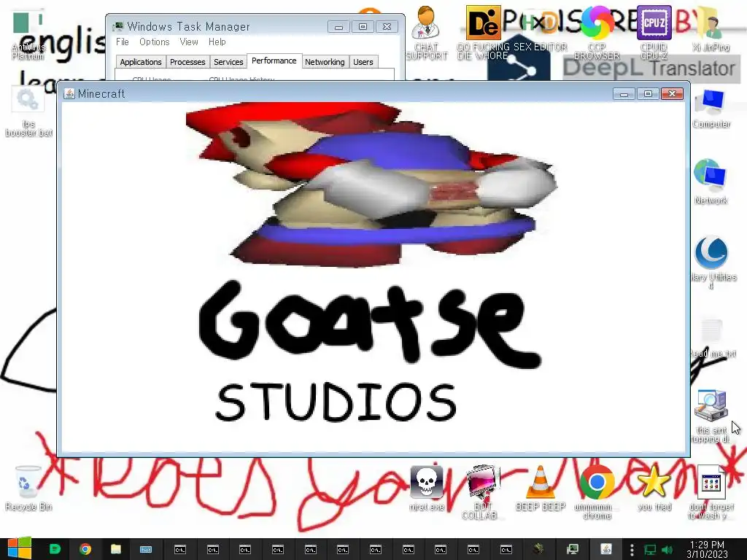Click the Task Manager title bar icon
The width and height of the screenshot is (747, 560).
click(x=117, y=26)
